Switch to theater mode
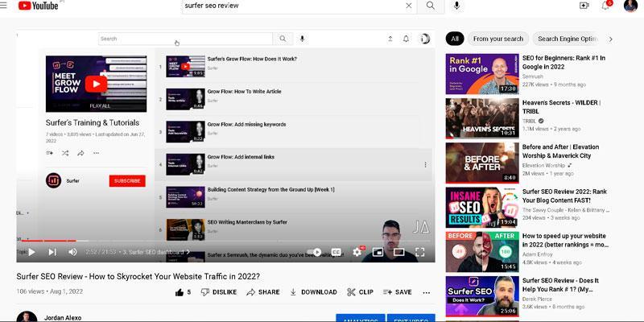644x322 pixels. pyautogui.click(x=398, y=252)
